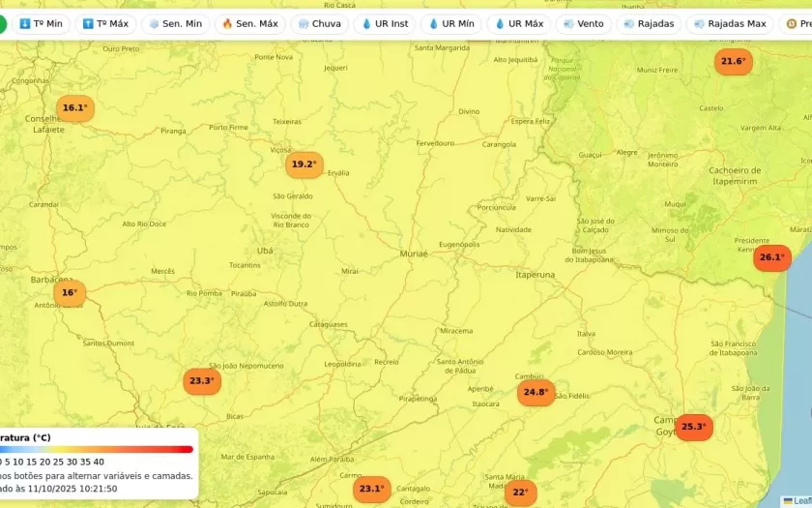Switch map to Chuva rainfall
The height and width of the screenshot is (508, 812).
(x=319, y=24)
